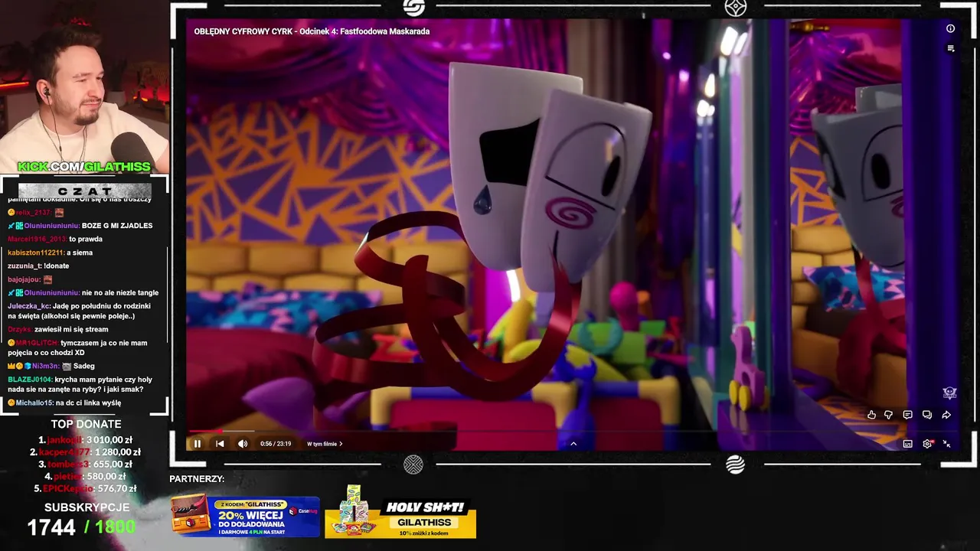This screenshot has width=980, height=551.
Task: Exit fullscreen mode
Action: click(x=946, y=444)
